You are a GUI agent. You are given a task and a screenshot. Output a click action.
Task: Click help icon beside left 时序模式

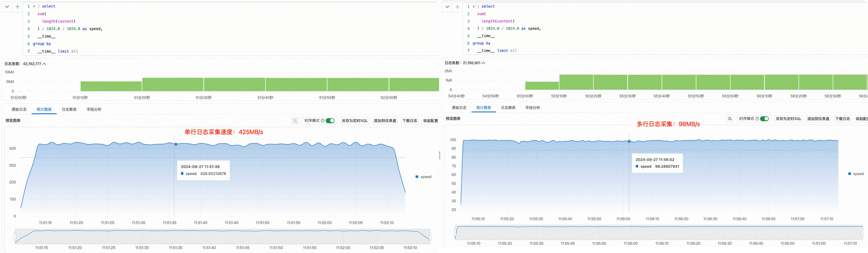tap(323, 121)
